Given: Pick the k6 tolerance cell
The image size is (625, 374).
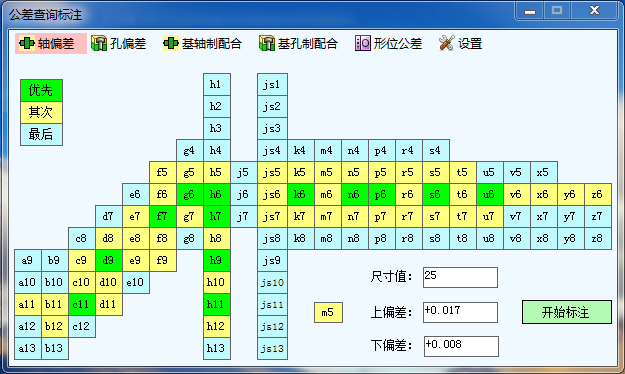Looking at the screenshot, I should [301, 195].
